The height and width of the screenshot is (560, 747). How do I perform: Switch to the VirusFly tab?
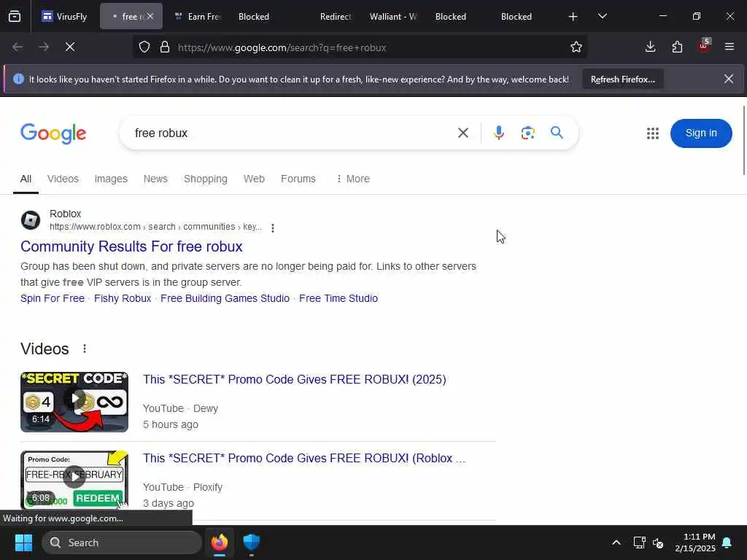(x=65, y=17)
